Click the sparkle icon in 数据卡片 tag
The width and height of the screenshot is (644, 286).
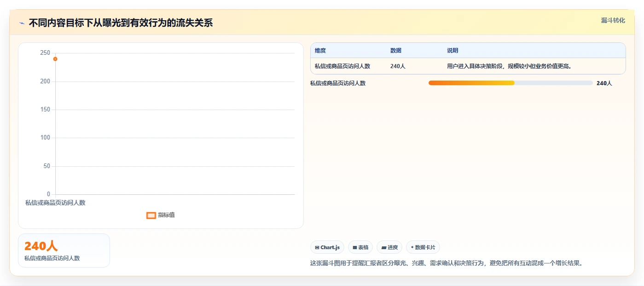[x=412, y=248]
